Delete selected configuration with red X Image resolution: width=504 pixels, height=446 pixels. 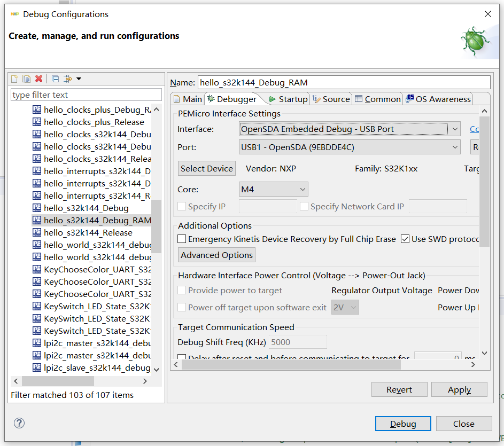pyautogui.click(x=38, y=79)
